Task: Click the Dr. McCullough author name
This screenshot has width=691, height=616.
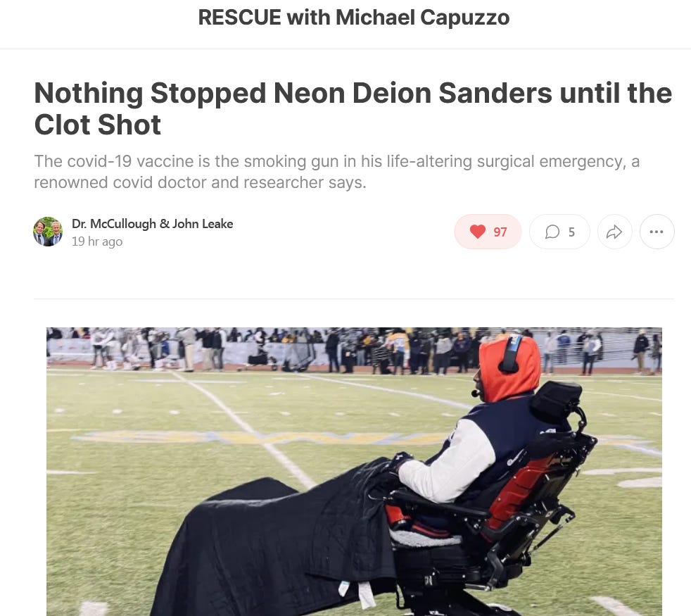Action: pyautogui.click(x=114, y=224)
